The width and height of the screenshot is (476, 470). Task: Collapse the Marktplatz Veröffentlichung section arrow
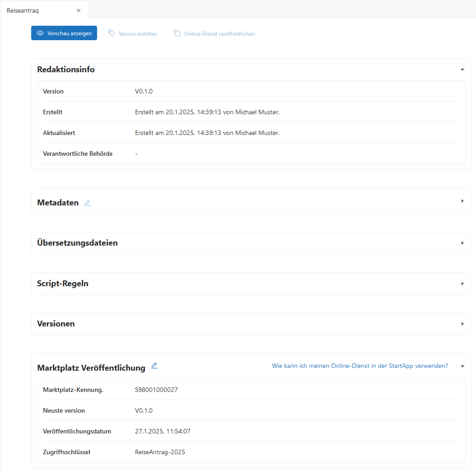point(462,366)
